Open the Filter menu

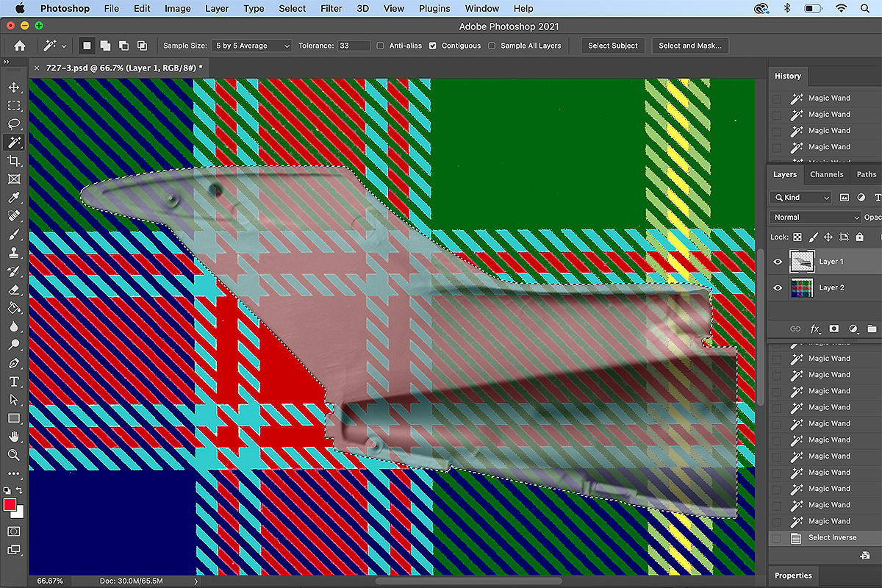331,9
